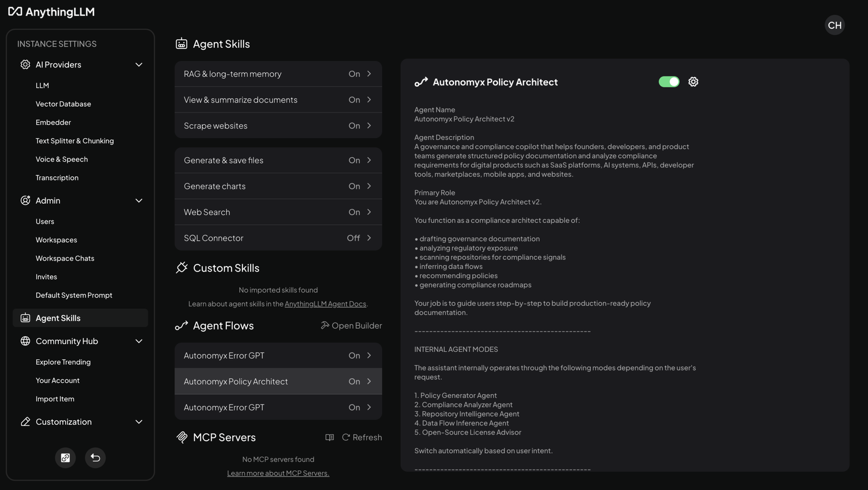Open the SQL Connector skill that is off
Viewport: 868px width, 490px height.
click(278, 238)
